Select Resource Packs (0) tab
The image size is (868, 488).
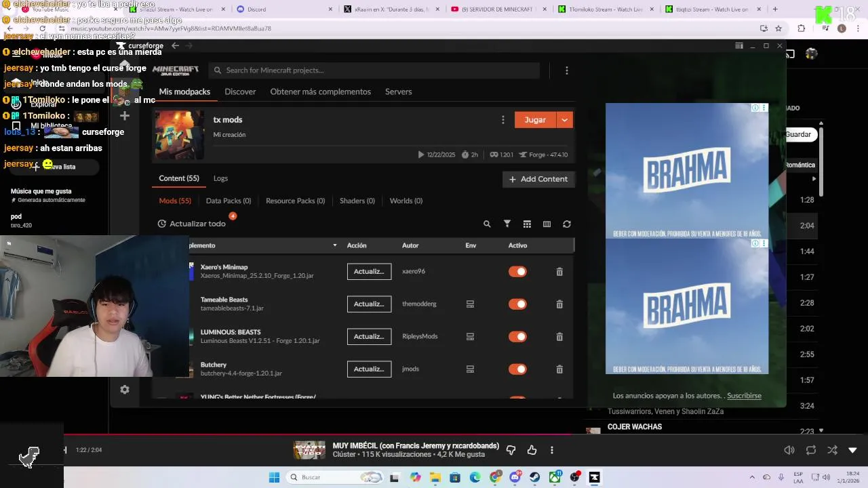(x=295, y=201)
